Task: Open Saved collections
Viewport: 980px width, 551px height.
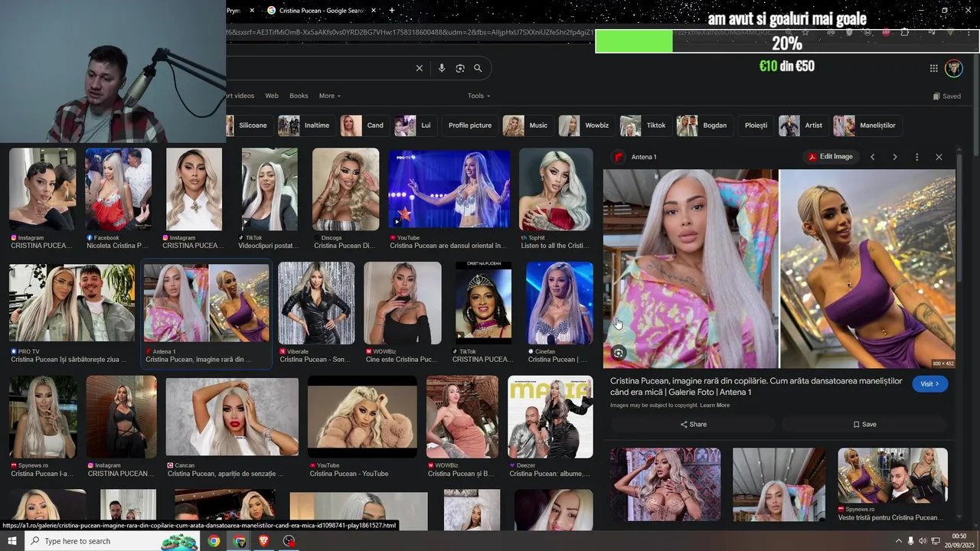Action: coord(947,96)
